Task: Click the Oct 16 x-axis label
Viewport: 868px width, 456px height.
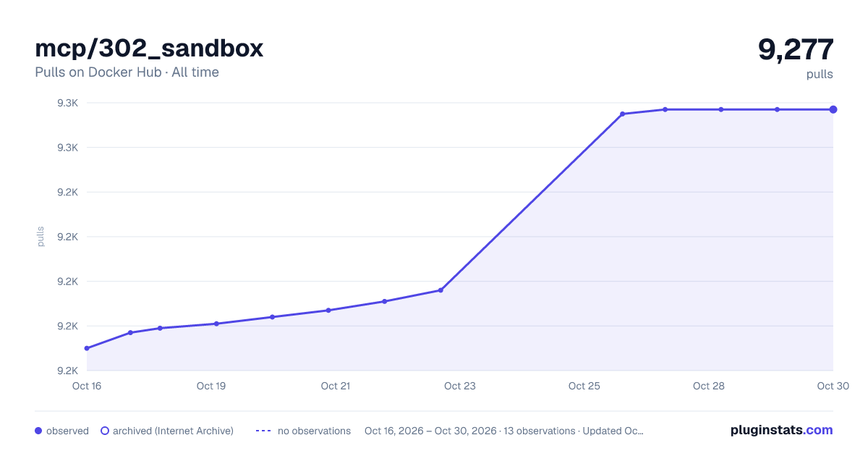Action: [87, 386]
